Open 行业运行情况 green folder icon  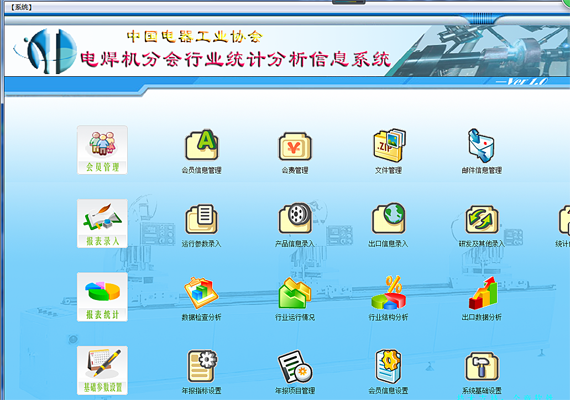click(x=295, y=293)
